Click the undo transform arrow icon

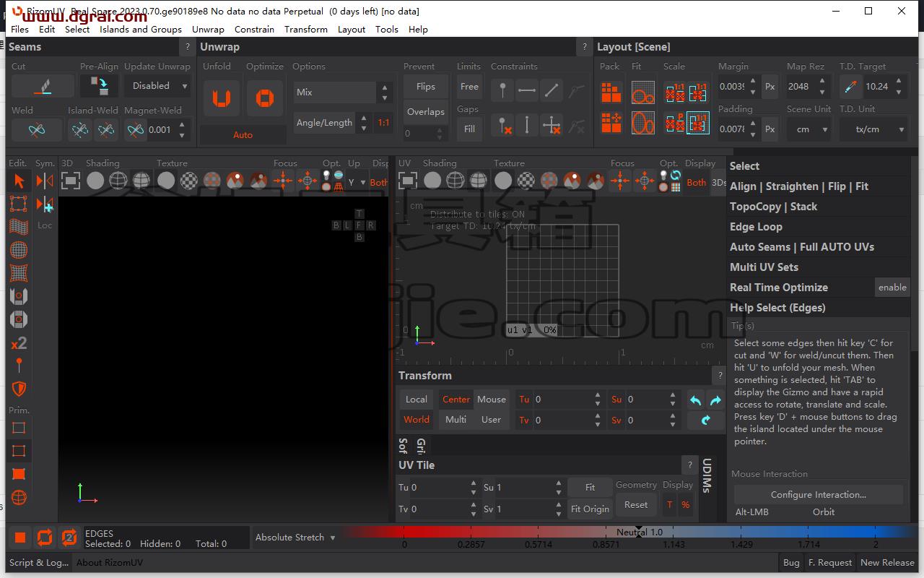[696, 400]
